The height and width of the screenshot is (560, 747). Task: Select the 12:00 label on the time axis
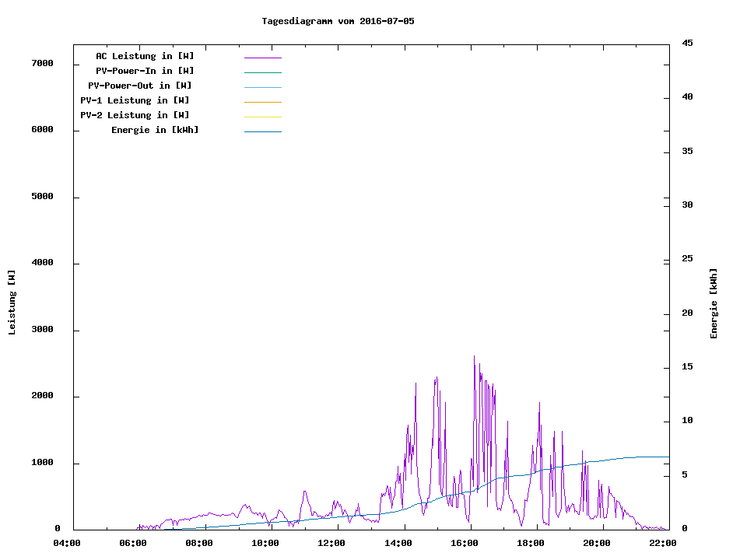pos(331,543)
